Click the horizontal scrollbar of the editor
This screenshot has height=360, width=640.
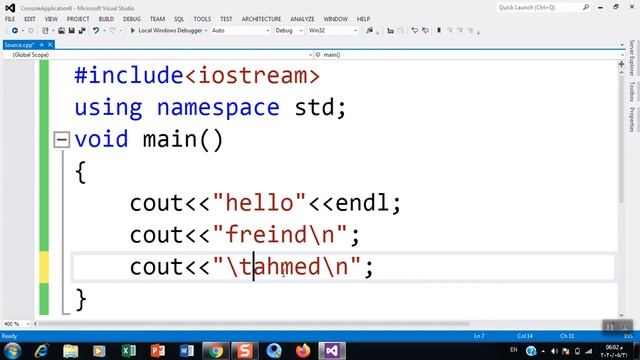point(253,324)
